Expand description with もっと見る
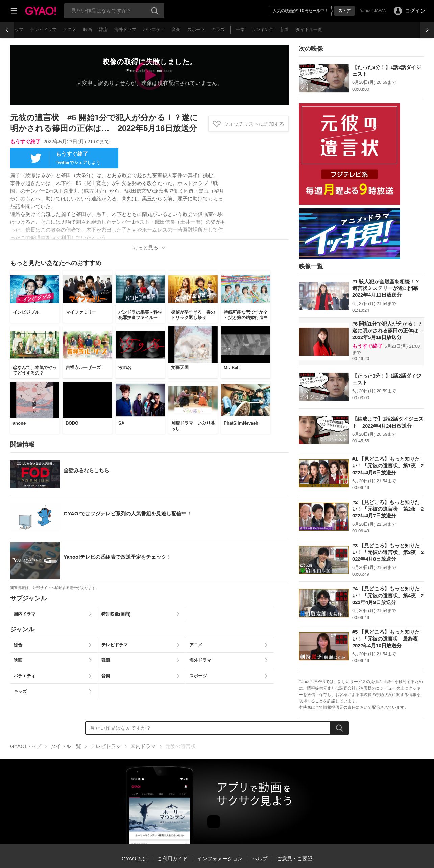The height and width of the screenshot is (868, 434). tap(149, 248)
